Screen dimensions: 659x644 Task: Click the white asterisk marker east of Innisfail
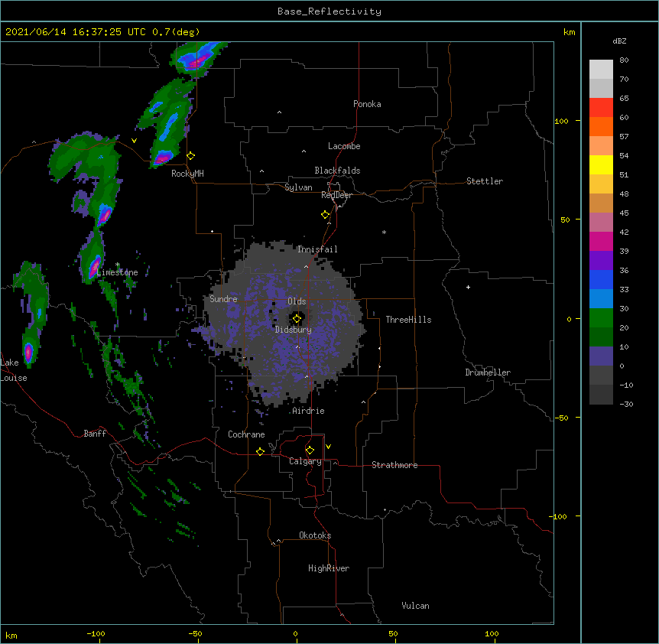coord(384,232)
